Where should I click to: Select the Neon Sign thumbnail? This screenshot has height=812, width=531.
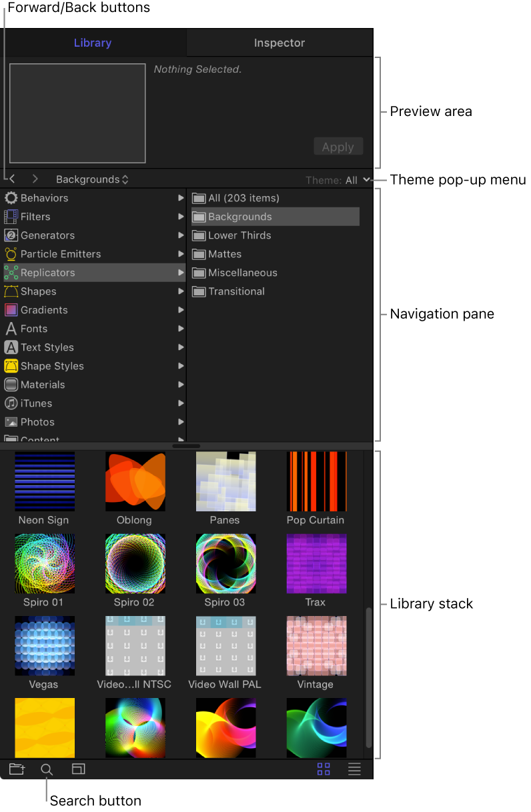coord(45,481)
